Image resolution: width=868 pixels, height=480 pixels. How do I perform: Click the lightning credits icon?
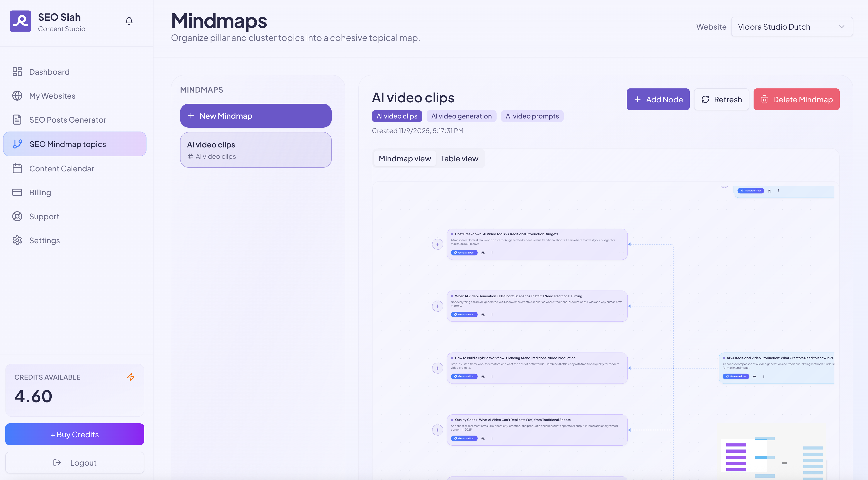click(x=131, y=377)
